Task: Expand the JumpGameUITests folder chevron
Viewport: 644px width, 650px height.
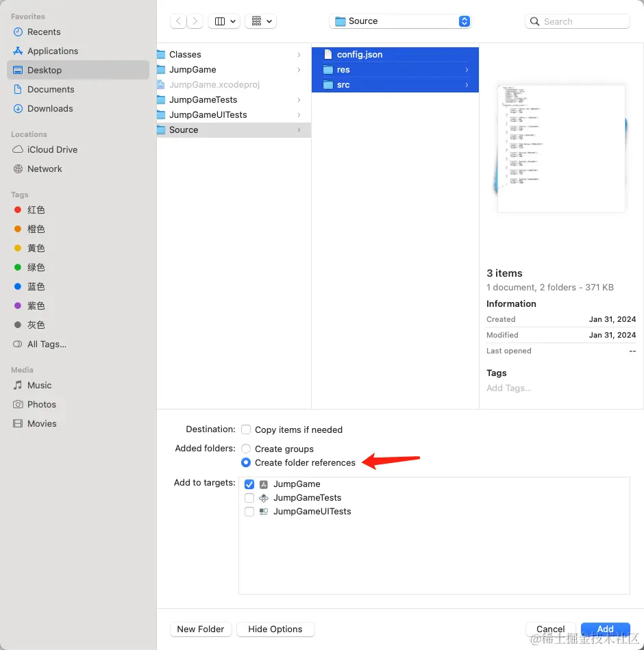Action: coord(299,115)
